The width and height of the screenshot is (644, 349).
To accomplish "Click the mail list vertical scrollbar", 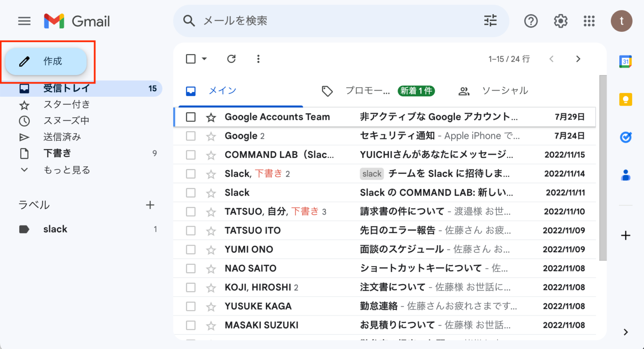I will pyautogui.click(x=603, y=168).
